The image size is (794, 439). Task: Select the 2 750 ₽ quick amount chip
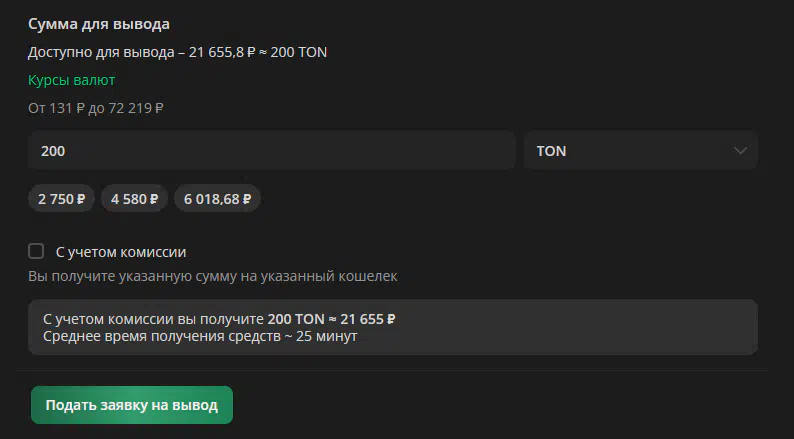tap(62, 198)
